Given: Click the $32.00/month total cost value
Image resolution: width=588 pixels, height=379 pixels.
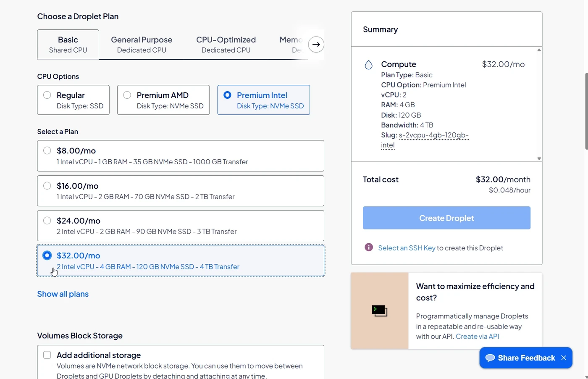Looking at the screenshot, I should click(503, 179).
